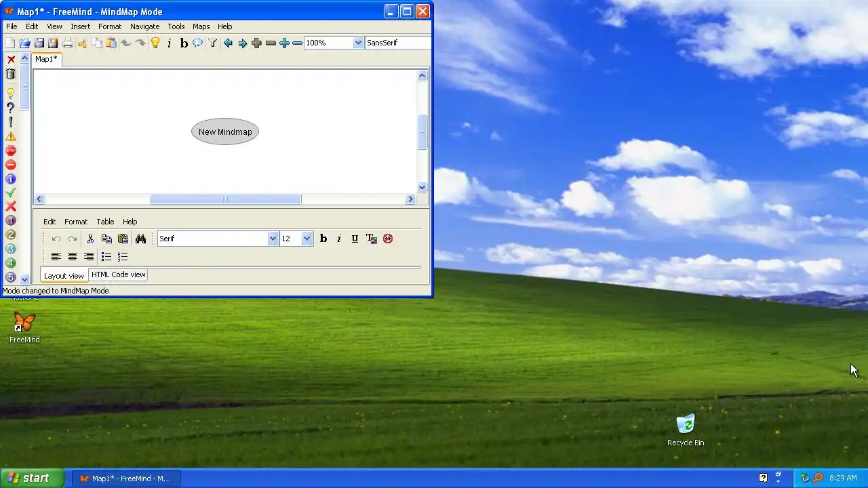Go to previous map with blue left arrow

(x=228, y=43)
